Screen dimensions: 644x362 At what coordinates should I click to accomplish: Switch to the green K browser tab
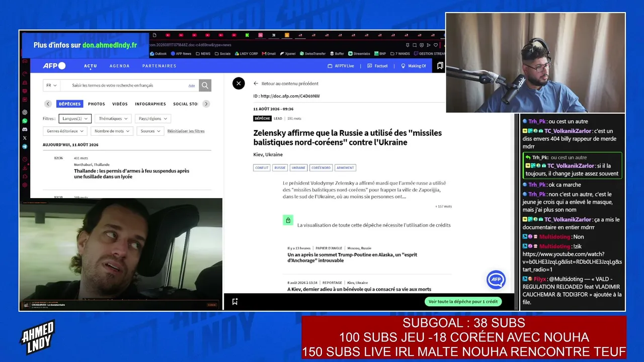point(247,35)
